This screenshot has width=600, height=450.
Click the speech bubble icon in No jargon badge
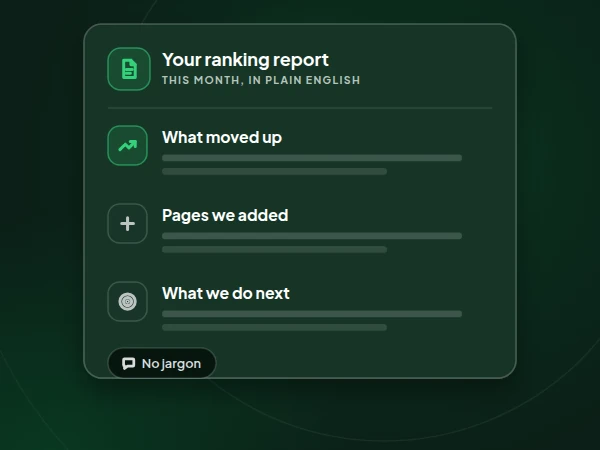pyautogui.click(x=129, y=364)
